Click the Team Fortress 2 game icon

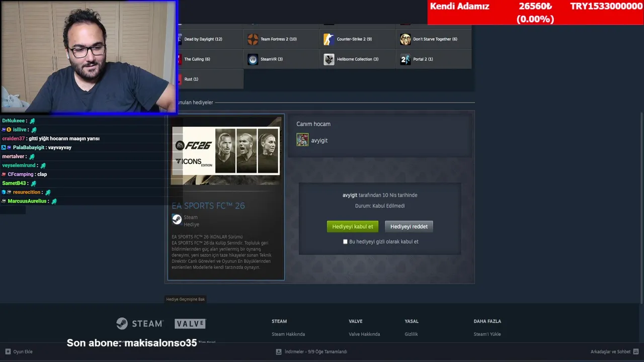(253, 39)
